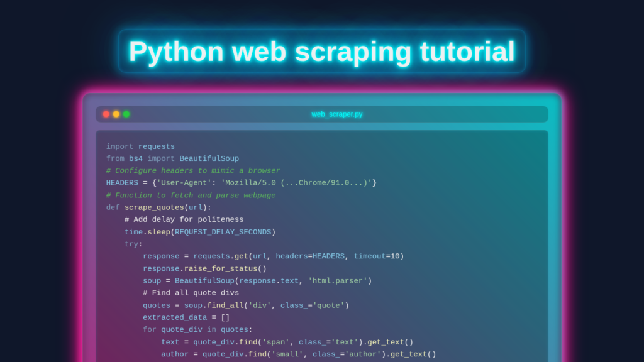Viewport: 644px width, 362px height.
Task: Click the 'Add delay for politeness' comment
Action: pos(184,219)
